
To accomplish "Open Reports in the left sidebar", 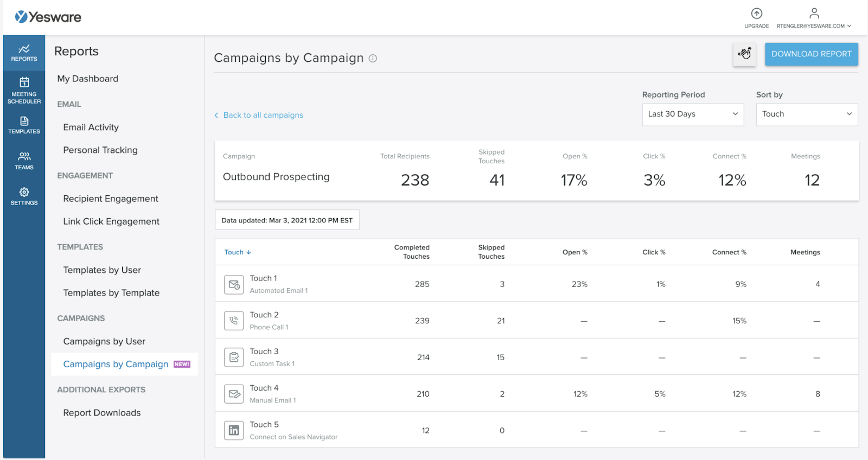I will click(24, 53).
